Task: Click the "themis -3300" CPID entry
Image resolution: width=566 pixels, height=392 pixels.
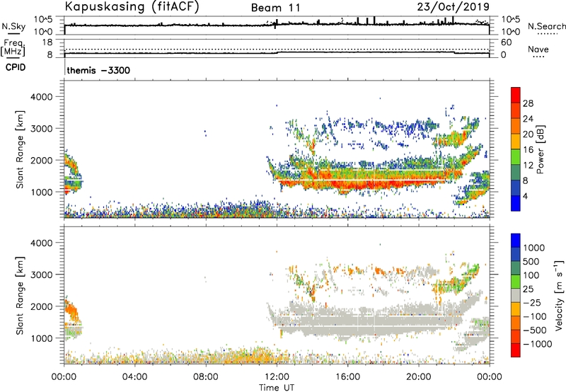Action: pos(98,70)
